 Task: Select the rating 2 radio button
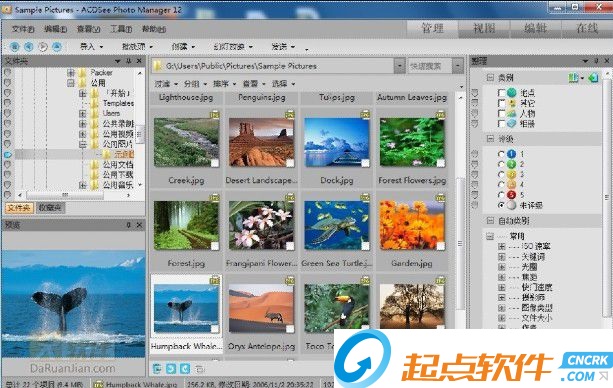(x=501, y=164)
